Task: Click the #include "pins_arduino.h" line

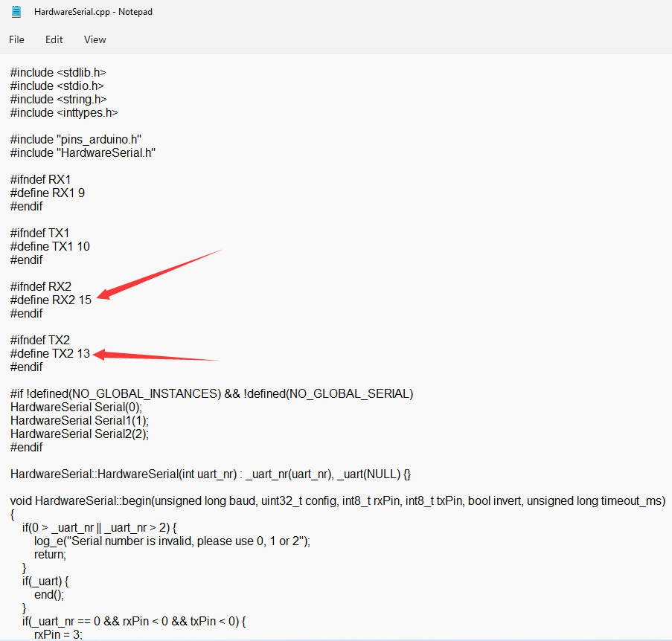Action: pos(76,140)
